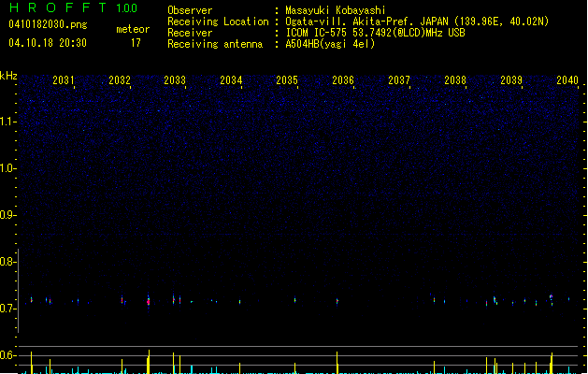This screenshot has width=588, height=374.
Task: Click the Observer field label
Action: 190,10
